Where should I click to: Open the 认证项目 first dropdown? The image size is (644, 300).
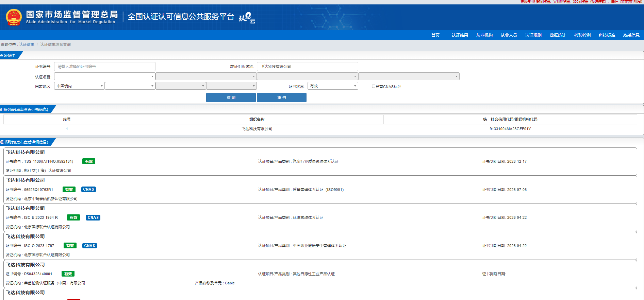[x=104, y=76]
